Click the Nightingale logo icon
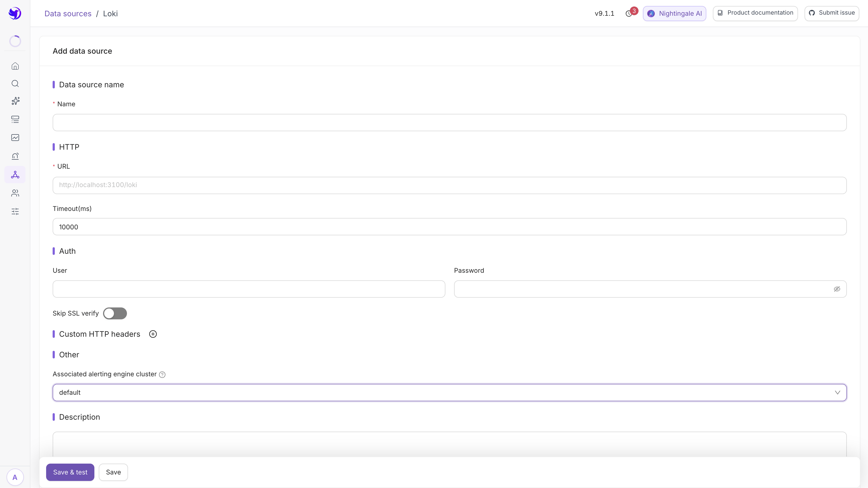This screenshot has width=868, height=488. (x=15, y=14)
